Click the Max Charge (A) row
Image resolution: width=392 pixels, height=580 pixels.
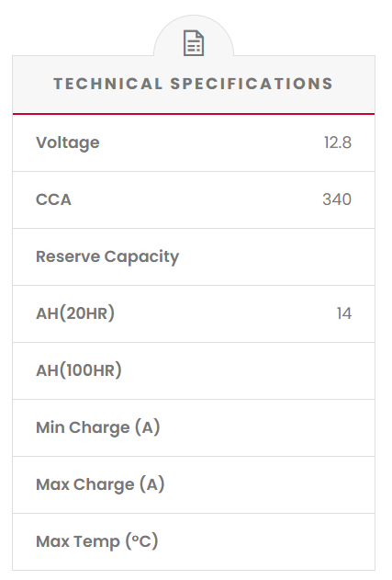(194, 484)
